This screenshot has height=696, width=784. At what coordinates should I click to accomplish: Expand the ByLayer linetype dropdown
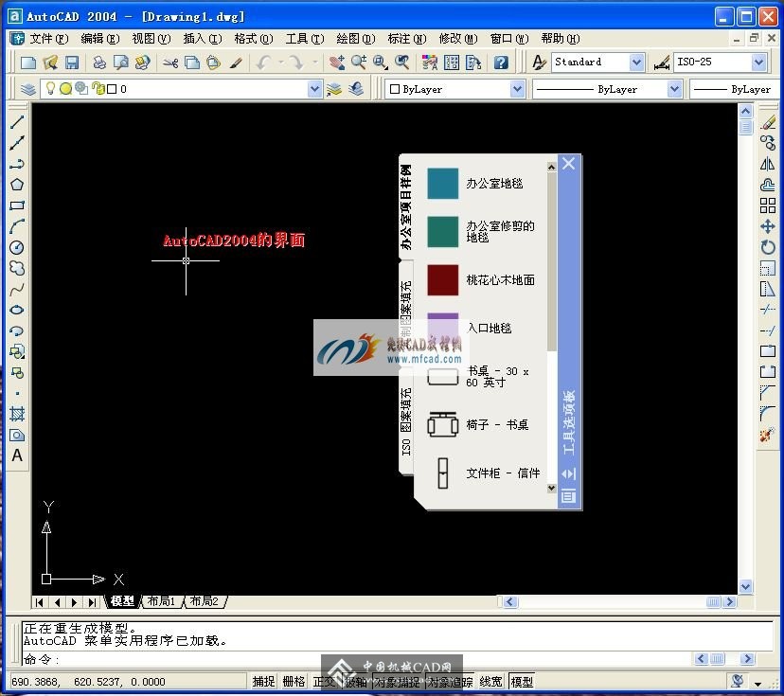click(674, 90)
